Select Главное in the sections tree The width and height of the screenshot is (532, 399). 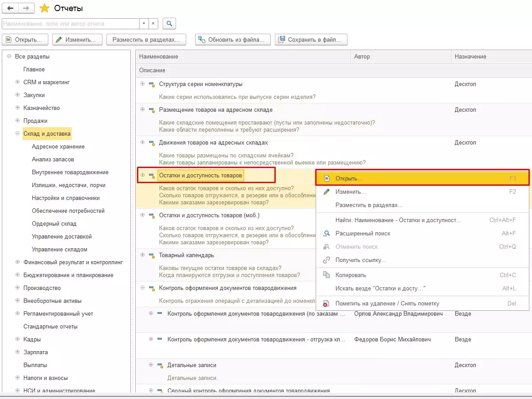[x=34, y=69]
